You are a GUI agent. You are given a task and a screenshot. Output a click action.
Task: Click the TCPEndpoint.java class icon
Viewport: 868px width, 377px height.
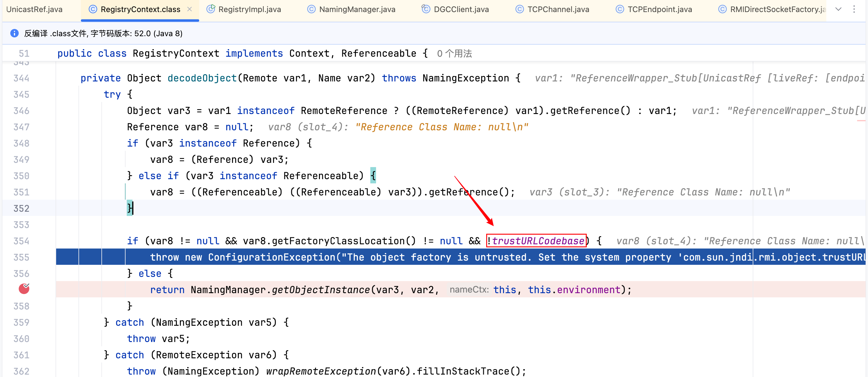point(620,9)
